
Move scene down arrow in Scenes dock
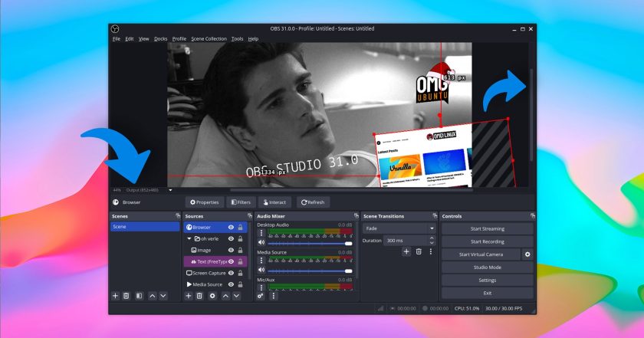tap(163, 296)
